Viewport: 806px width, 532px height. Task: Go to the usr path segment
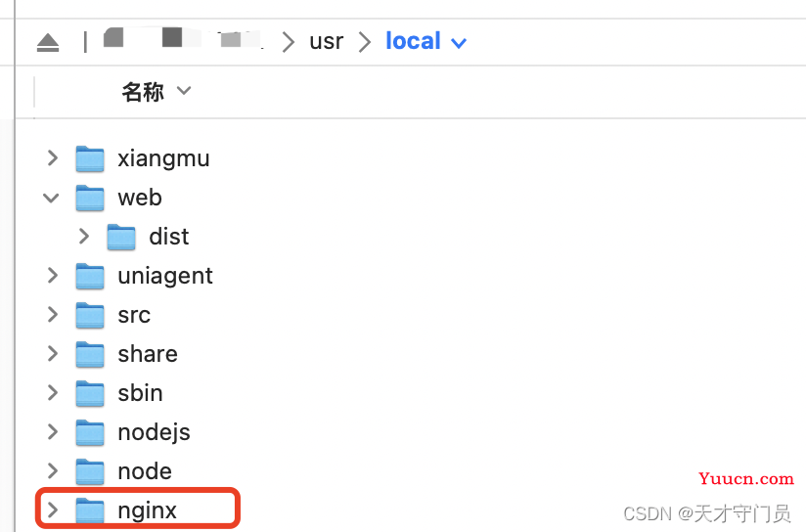click(x=327, y=41)
